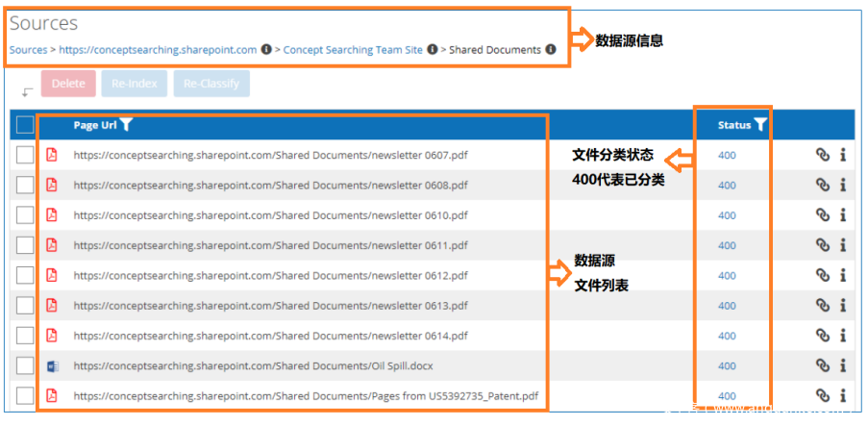Click the Re-Index button
The width and height of the screenshot is (868, 426).
[135, 84]
